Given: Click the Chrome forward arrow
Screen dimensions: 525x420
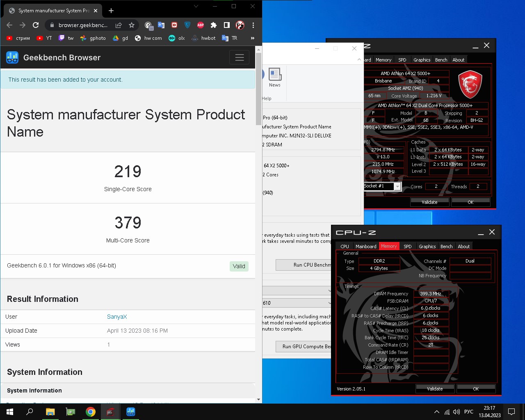Looking at the screenshot, I should pos(23,25).
